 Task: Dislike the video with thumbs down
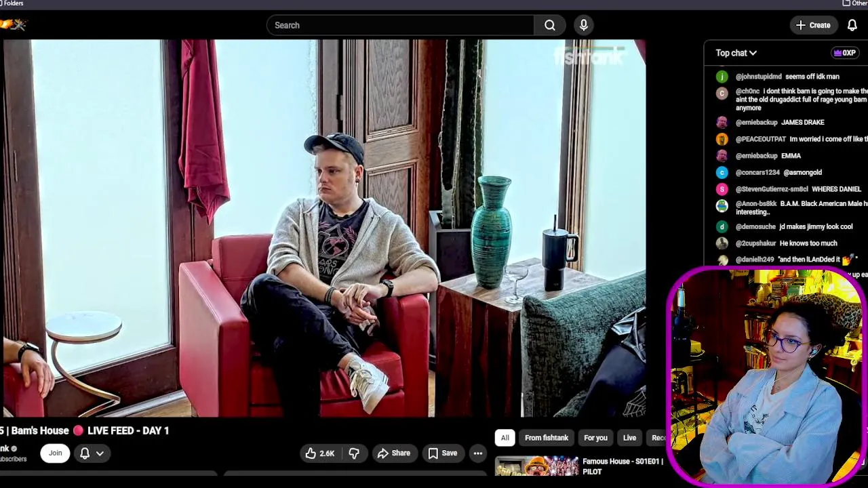click(354, 453)
